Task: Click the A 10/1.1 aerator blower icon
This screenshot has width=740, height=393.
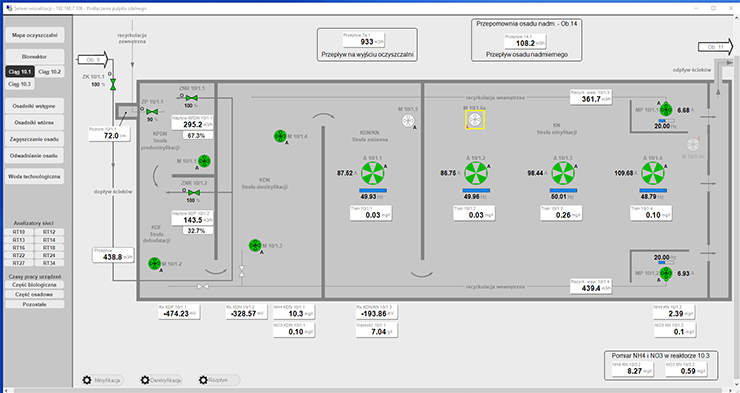Action: point(373,173)
